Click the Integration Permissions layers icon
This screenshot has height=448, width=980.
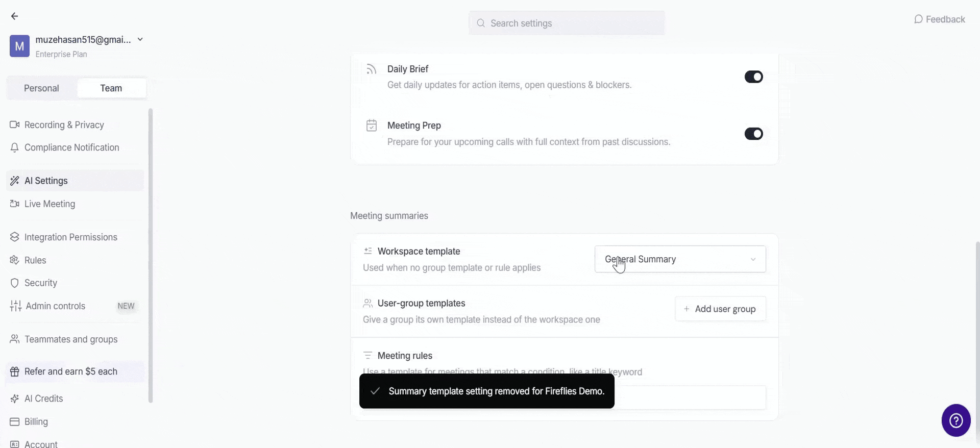click(x=15, y=237)
